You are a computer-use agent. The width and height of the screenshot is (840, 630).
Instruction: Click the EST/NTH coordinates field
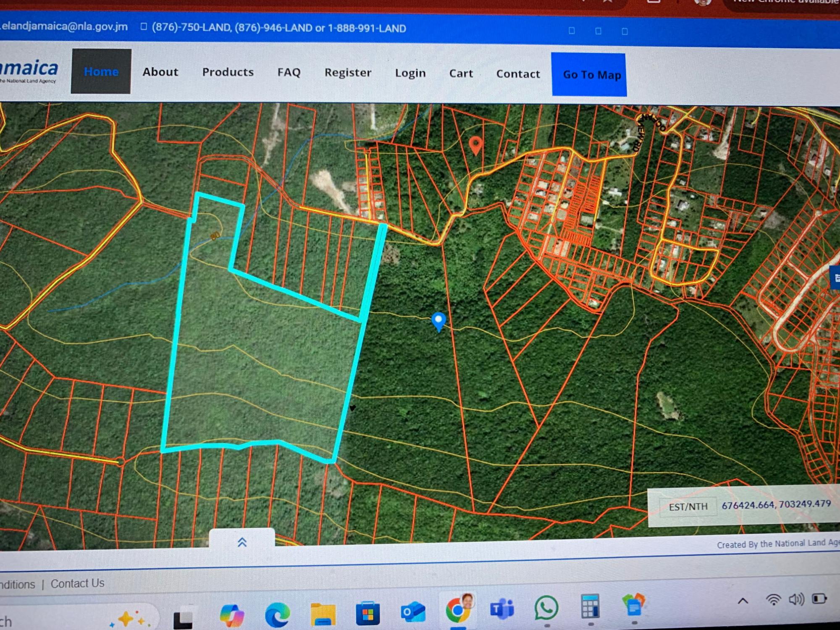[x=775, y=504]
